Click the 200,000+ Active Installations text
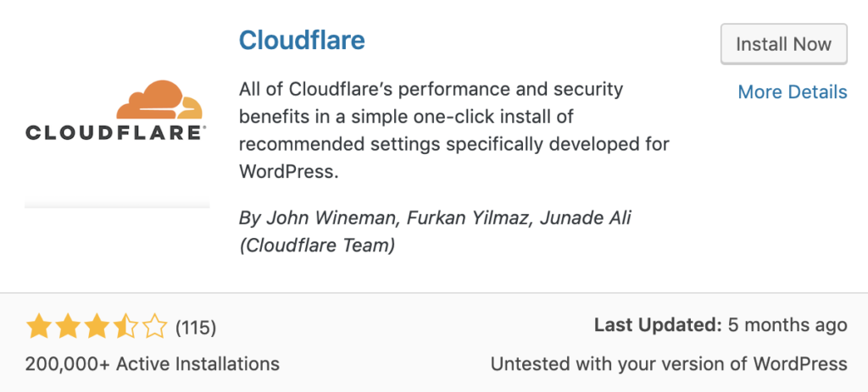Viewport: 868px width, 392px height. click(x=153, y=364)
